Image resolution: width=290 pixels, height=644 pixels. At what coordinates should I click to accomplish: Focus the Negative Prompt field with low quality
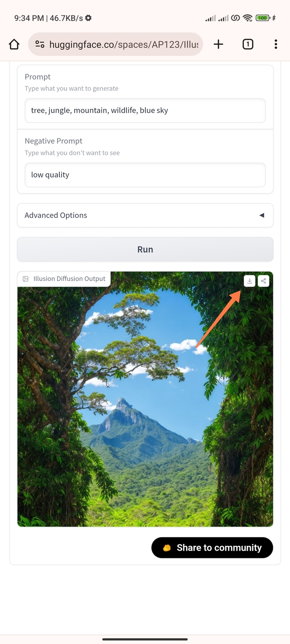click(x=145, y=175)
